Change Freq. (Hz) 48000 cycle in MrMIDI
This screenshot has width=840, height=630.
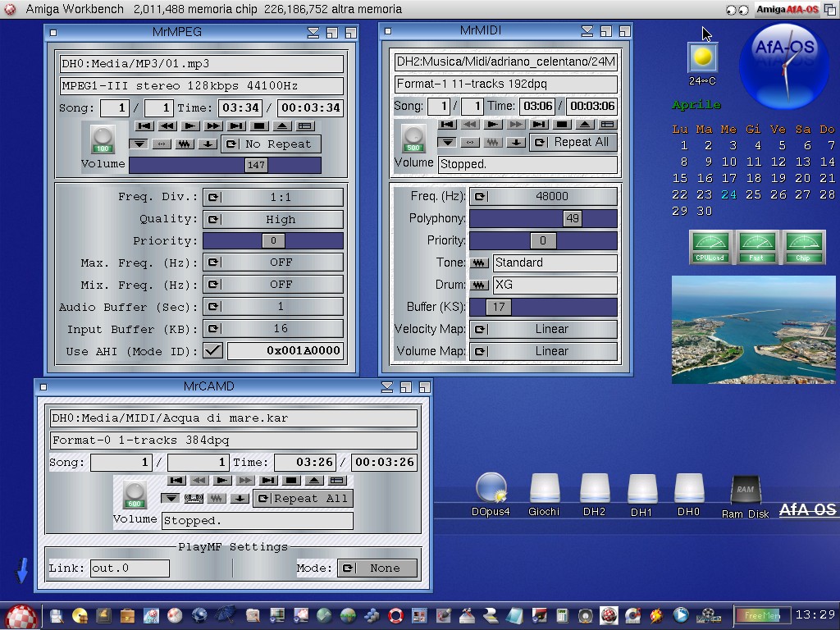click(x=542, y=196)
